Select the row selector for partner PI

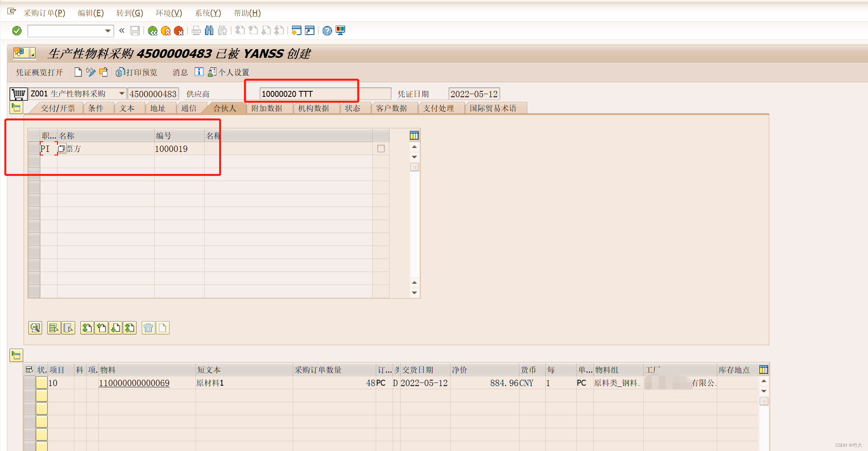[34, 149]
